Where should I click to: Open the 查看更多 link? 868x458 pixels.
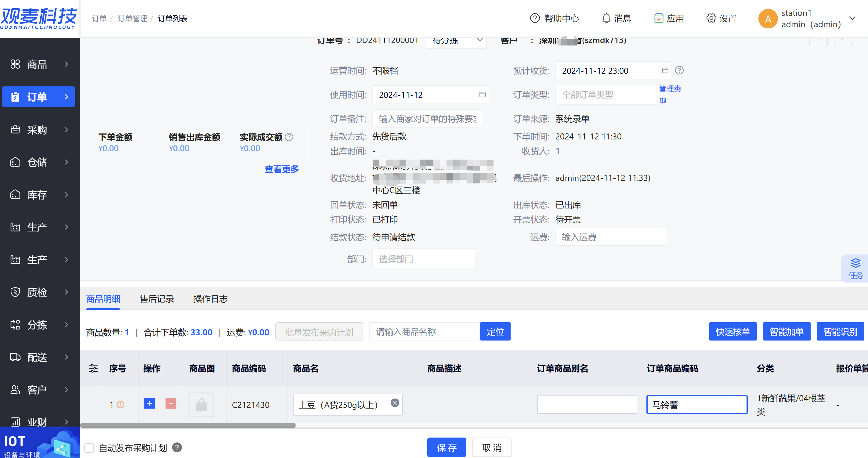click(x=282, y=169)
